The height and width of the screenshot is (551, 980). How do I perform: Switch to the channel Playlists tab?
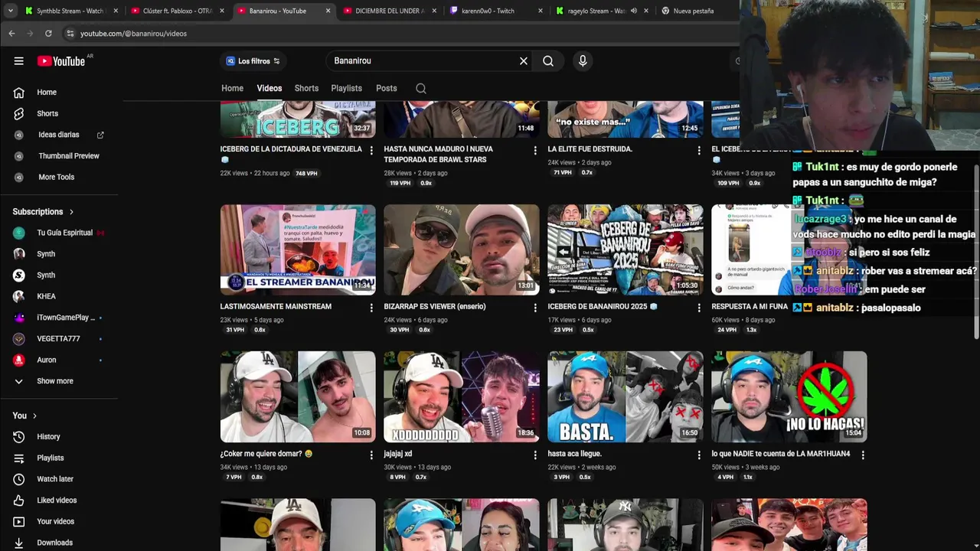tap(346, 88)
